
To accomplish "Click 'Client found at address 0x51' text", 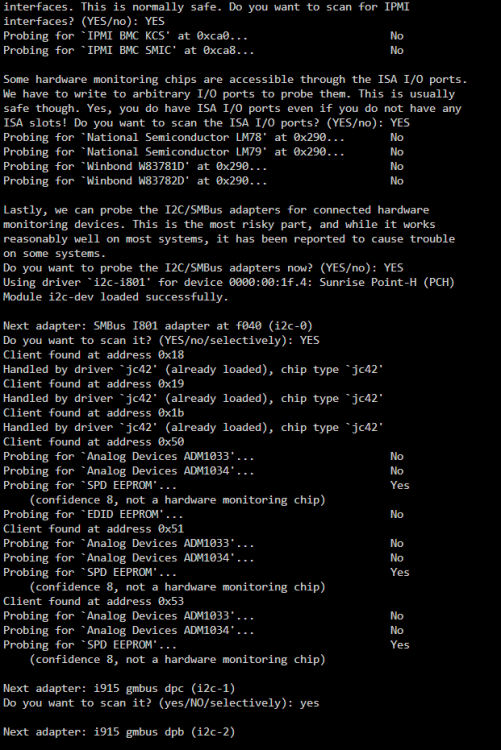I will click(93, 529).
